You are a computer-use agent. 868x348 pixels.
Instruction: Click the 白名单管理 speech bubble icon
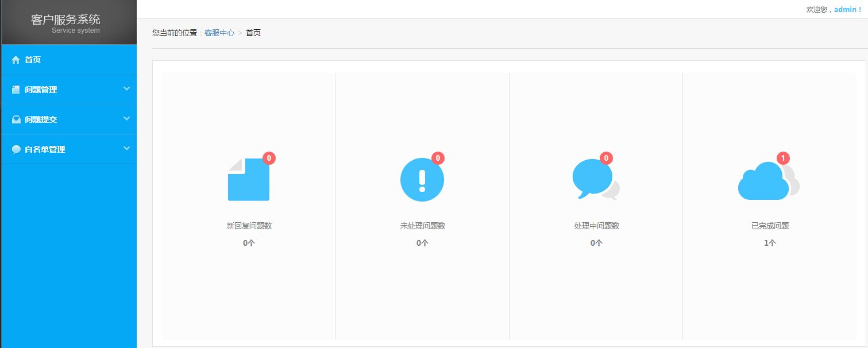pos(16,149)
